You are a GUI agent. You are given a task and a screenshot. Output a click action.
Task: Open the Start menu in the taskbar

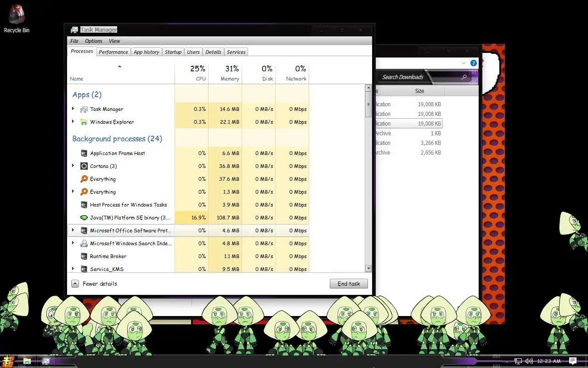tap(8, 361)
